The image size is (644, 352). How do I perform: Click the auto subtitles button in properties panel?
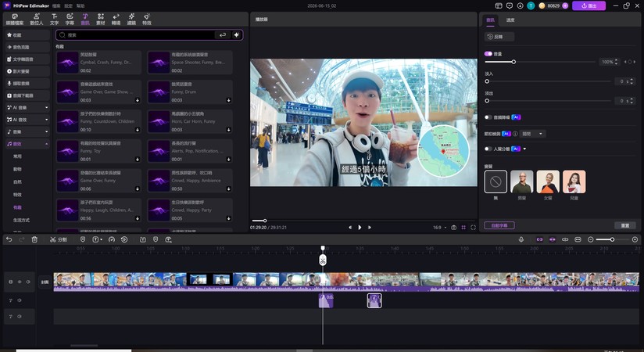pyautogui.click(x=499, y=225)
